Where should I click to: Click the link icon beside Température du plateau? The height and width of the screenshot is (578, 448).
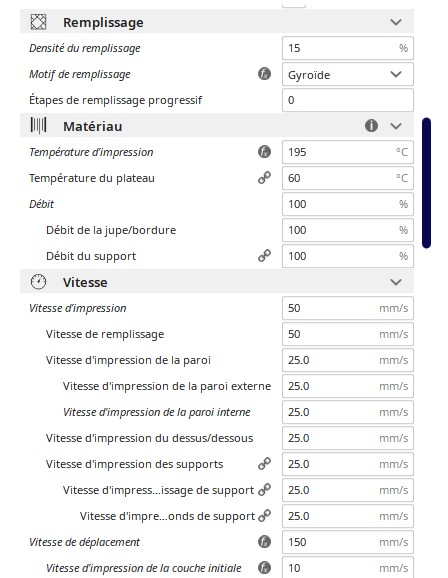click(264, 178)
